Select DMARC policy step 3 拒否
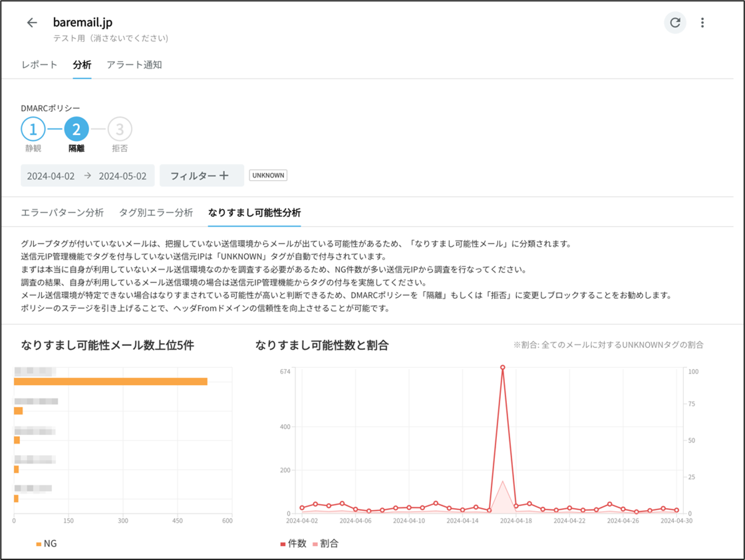Viewport: 745px width, 560px height. [120, 129]
